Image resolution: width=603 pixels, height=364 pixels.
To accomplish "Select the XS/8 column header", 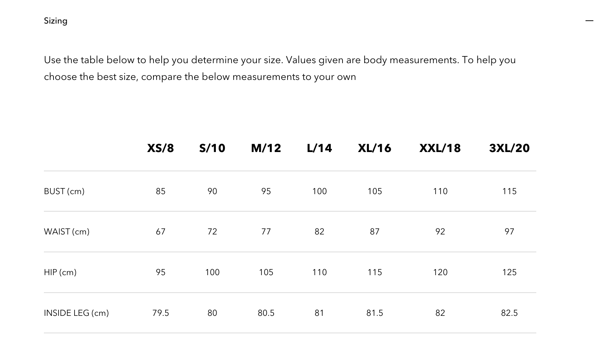I will [161, 148].
